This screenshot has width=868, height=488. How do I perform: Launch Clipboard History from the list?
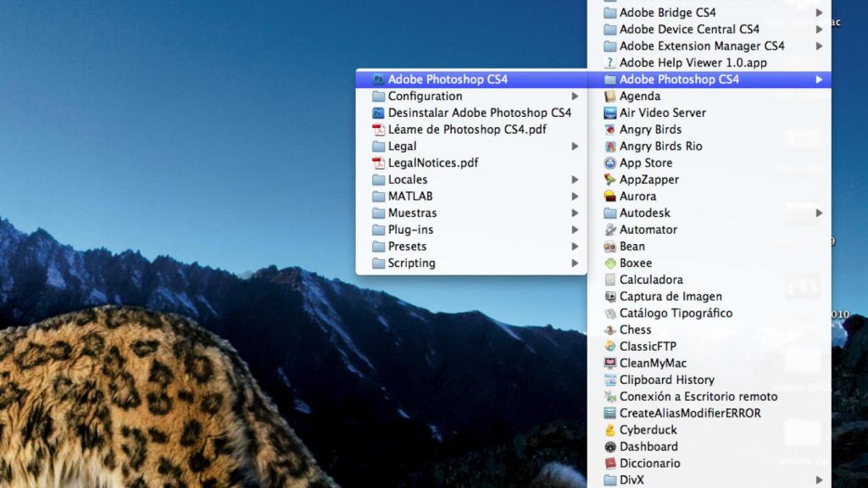click(x=666, y=380)
